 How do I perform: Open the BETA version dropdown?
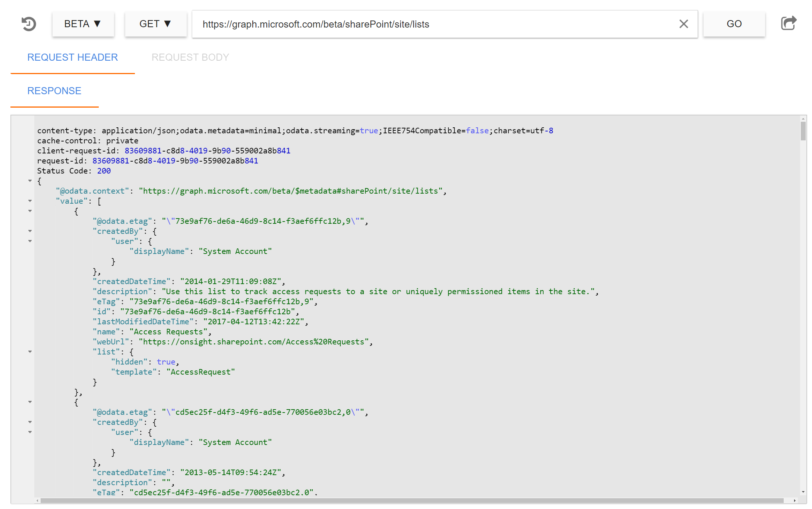click(83, 24)
